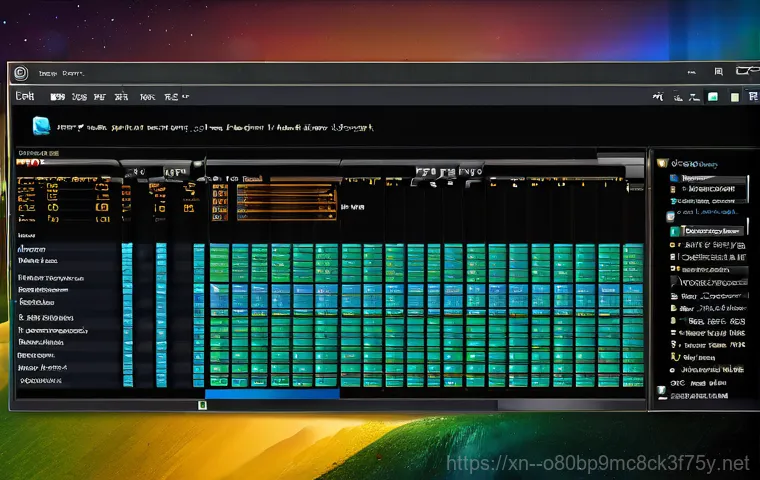Click the red indicator at top-left of grid panel
The height and width of the screenshot is (480, 760).
tap(29, 160)
